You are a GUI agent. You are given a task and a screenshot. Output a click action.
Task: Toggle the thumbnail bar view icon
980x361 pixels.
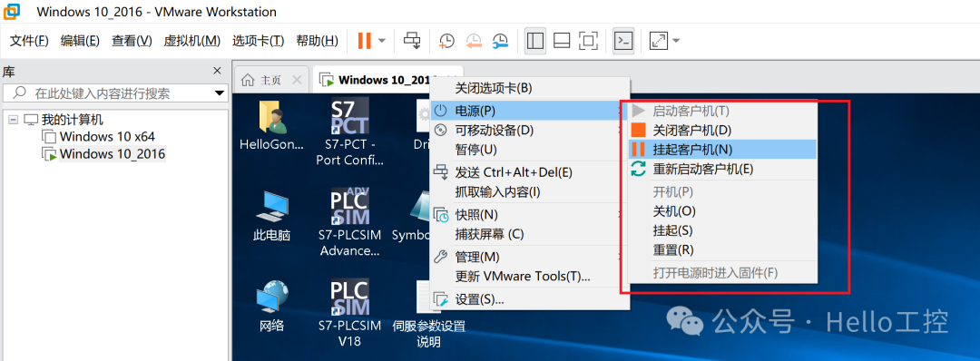(x=562, y=41)
